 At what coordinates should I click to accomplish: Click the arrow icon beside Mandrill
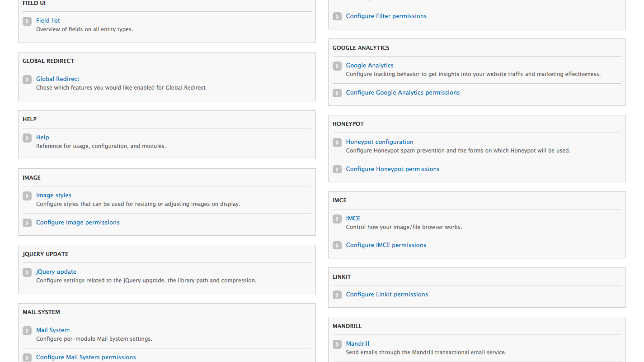337,344
